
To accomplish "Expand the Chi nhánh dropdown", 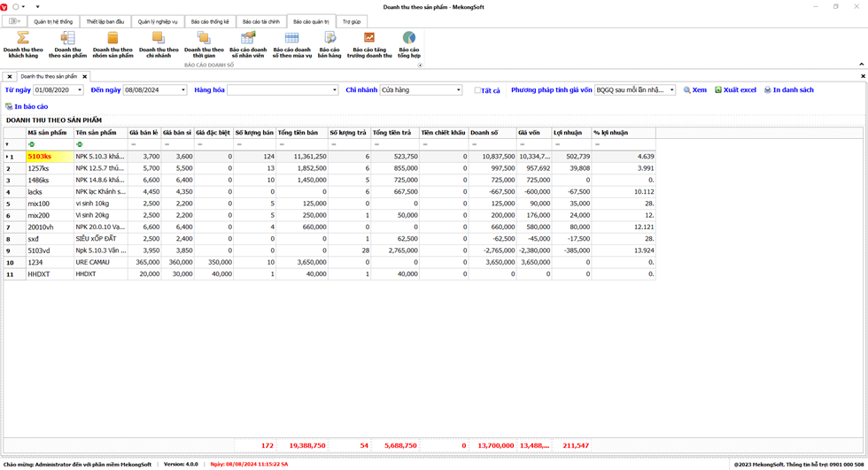I will click(x=458, y=90).
